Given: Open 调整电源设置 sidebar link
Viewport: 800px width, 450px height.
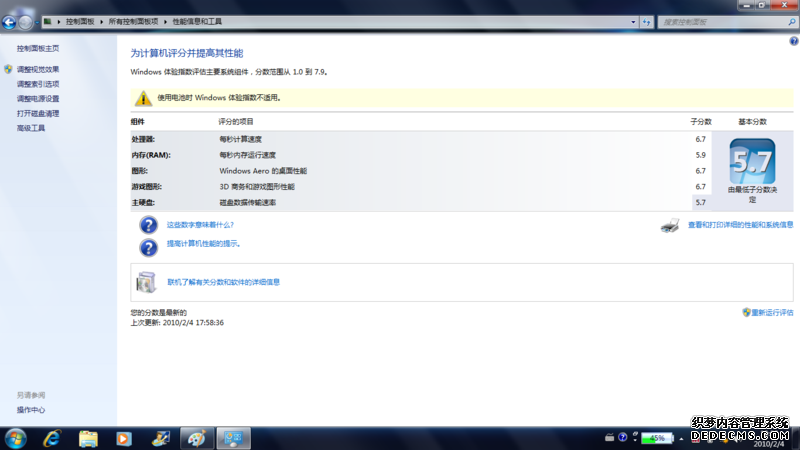Looking at the screenshot, I should pos(38,99).
